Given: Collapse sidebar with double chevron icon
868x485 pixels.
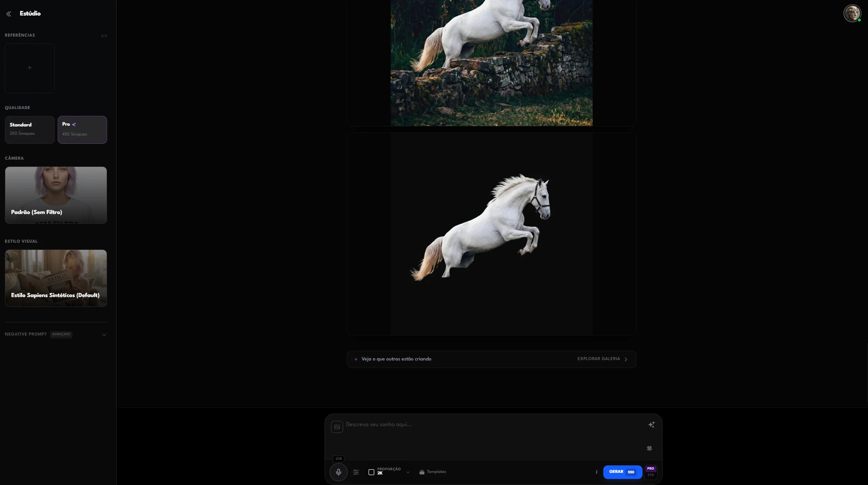Looking at the screenshot, I should pos(9,14).
